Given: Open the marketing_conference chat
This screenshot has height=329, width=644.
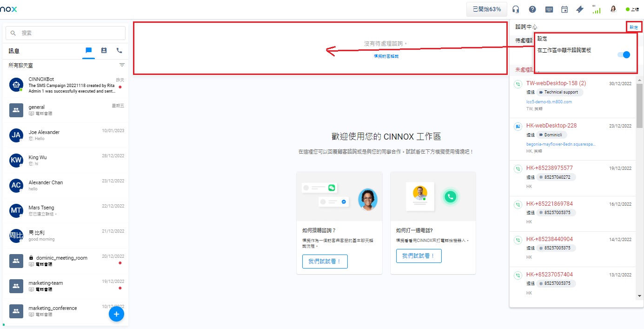Looking at the screenshot, I should pyautogui.click(x=66, y=311).
